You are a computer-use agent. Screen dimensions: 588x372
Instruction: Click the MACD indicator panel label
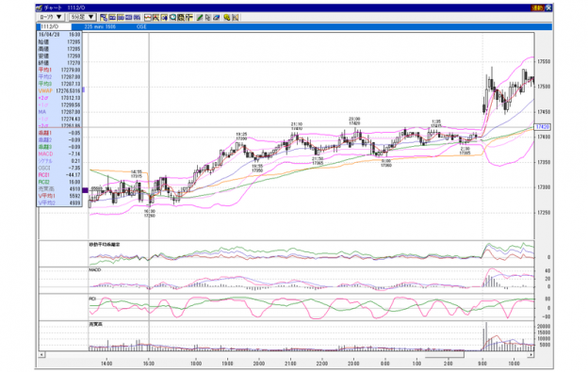coord(95,269)
